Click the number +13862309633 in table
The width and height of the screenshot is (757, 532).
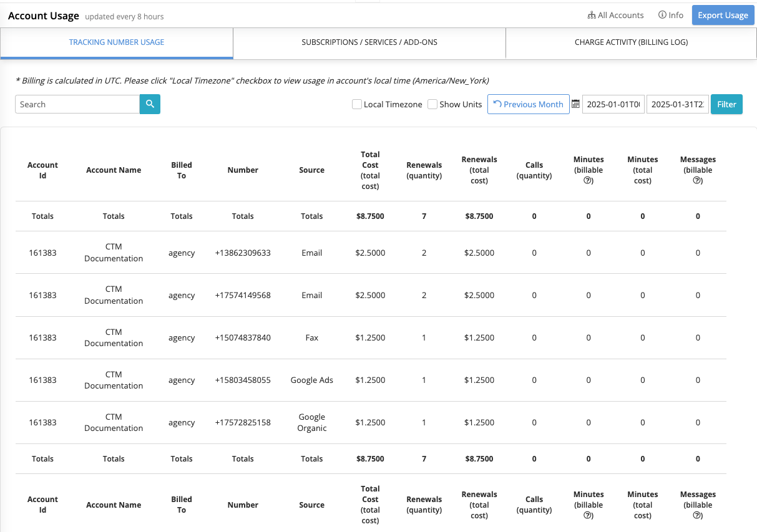point(243,253)
